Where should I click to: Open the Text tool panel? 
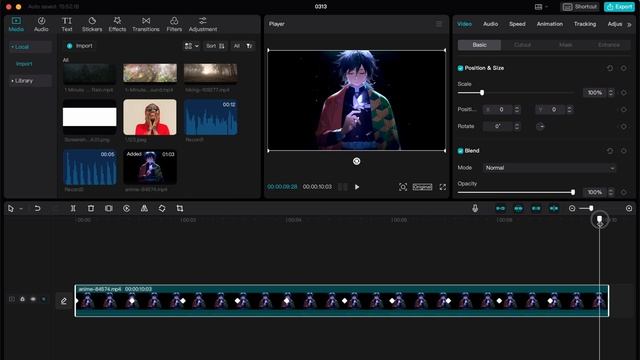click(67, 24)
